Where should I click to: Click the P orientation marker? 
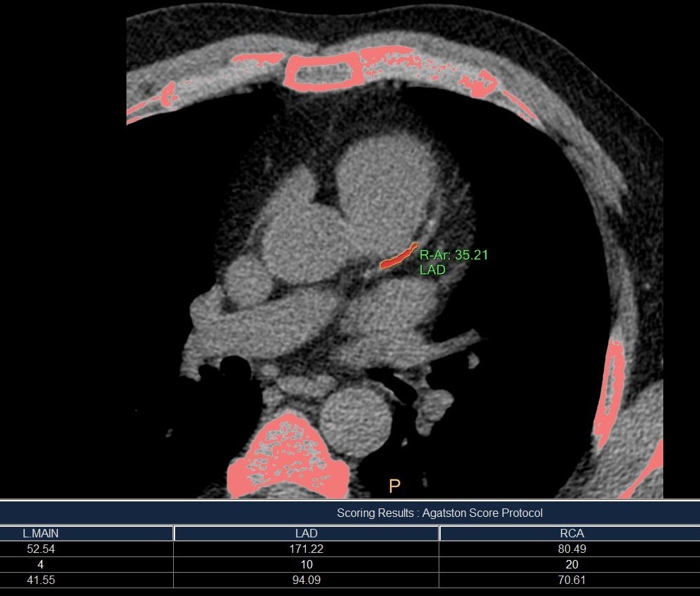click(x=394, y=486)
